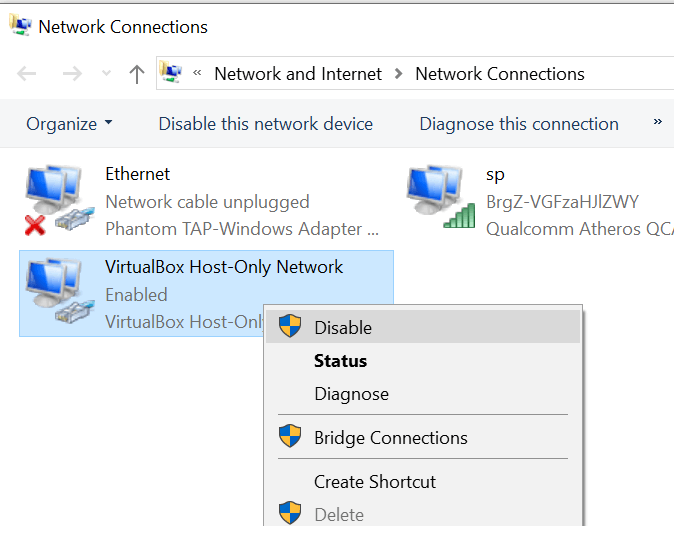Select Status from the context menu
The image size is (674, 542).
click(340, 361)
